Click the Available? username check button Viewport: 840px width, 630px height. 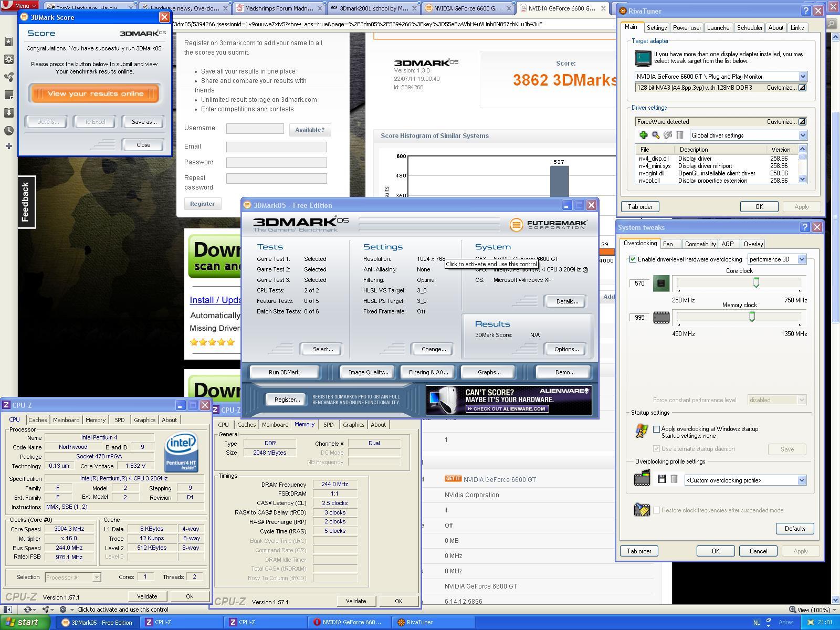tap(310, 130)
